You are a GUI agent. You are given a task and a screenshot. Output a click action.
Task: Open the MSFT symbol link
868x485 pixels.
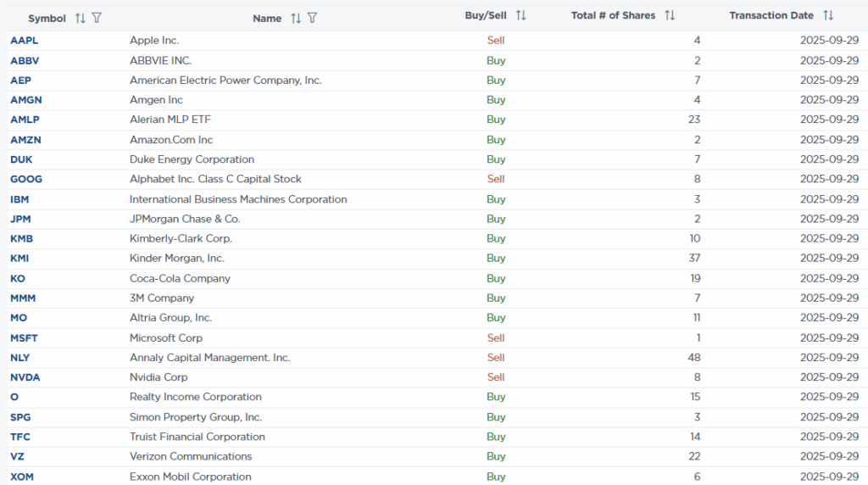pos(24,338)
